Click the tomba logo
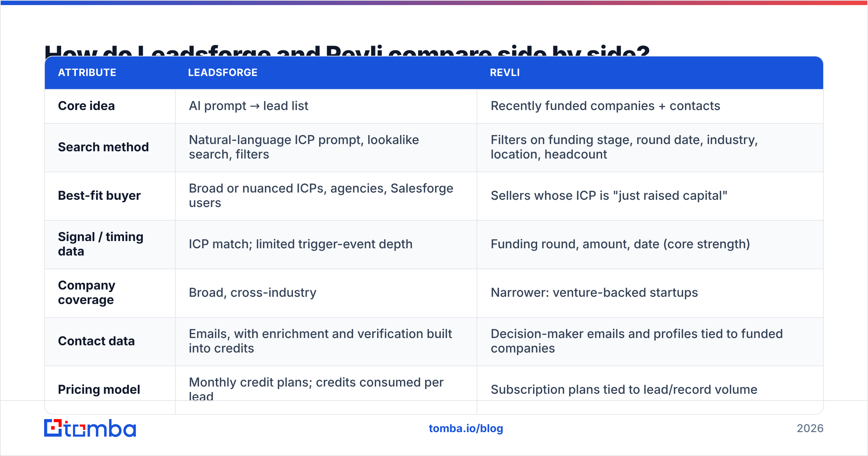The image size is (868, 456). (x=90, y=428)
